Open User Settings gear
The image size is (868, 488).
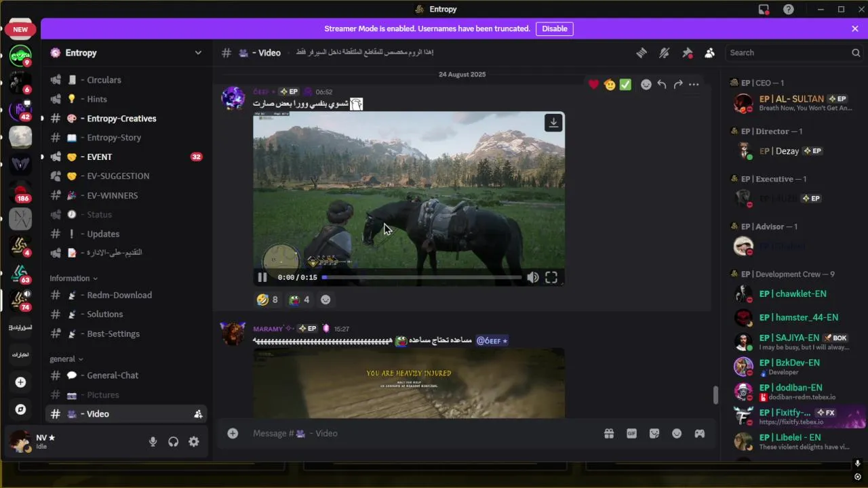(194, 441)
